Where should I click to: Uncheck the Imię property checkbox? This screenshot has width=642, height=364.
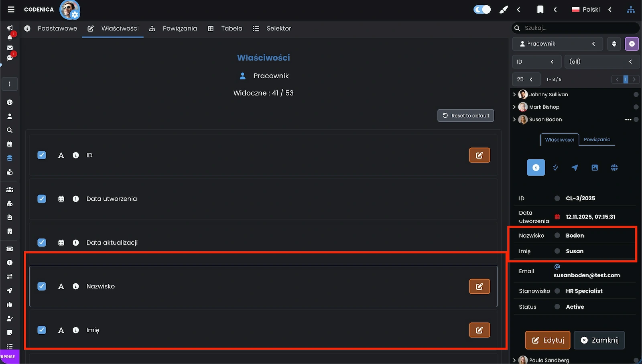[42, 330]
